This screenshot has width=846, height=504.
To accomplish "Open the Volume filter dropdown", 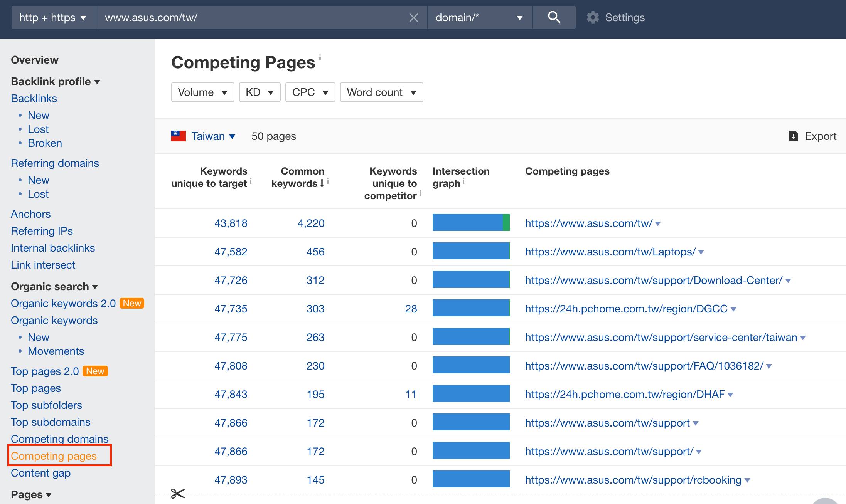I will [202, 92].
